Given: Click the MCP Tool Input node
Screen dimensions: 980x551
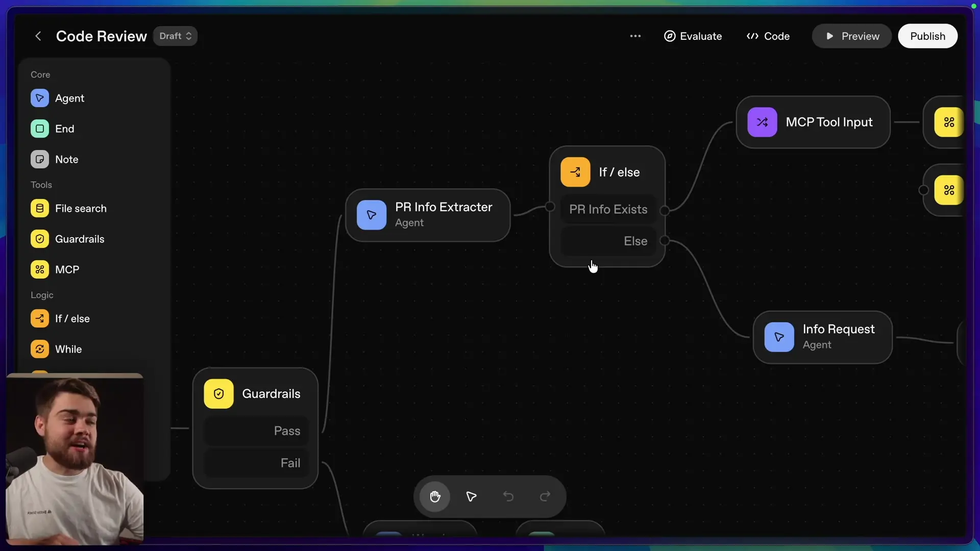Looking at the screenshot, I should click(x=813, y=122).
